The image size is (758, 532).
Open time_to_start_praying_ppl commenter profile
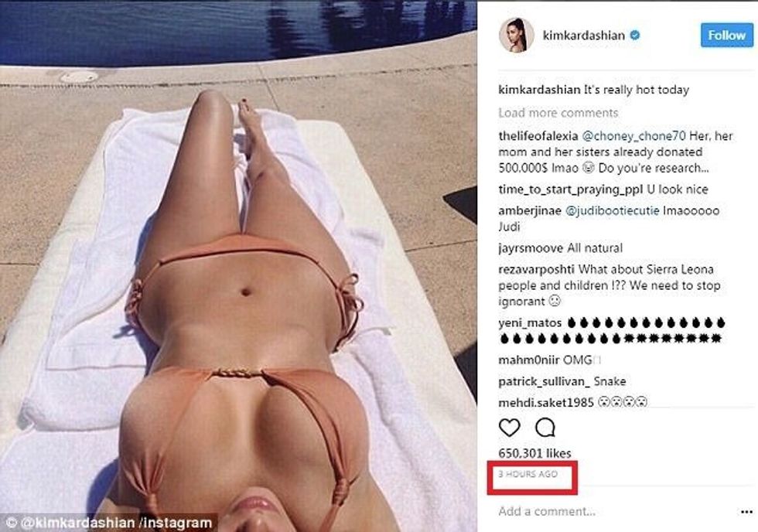click(x=571, y=189)
